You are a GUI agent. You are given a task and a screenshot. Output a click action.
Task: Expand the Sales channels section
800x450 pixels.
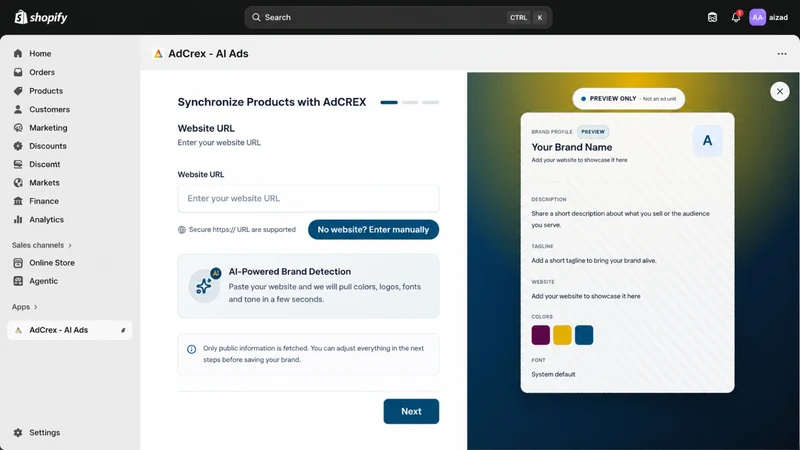point(42,245)
